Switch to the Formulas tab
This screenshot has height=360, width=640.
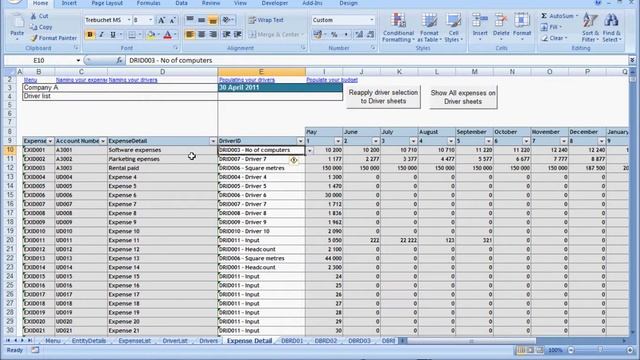[148, 3]
